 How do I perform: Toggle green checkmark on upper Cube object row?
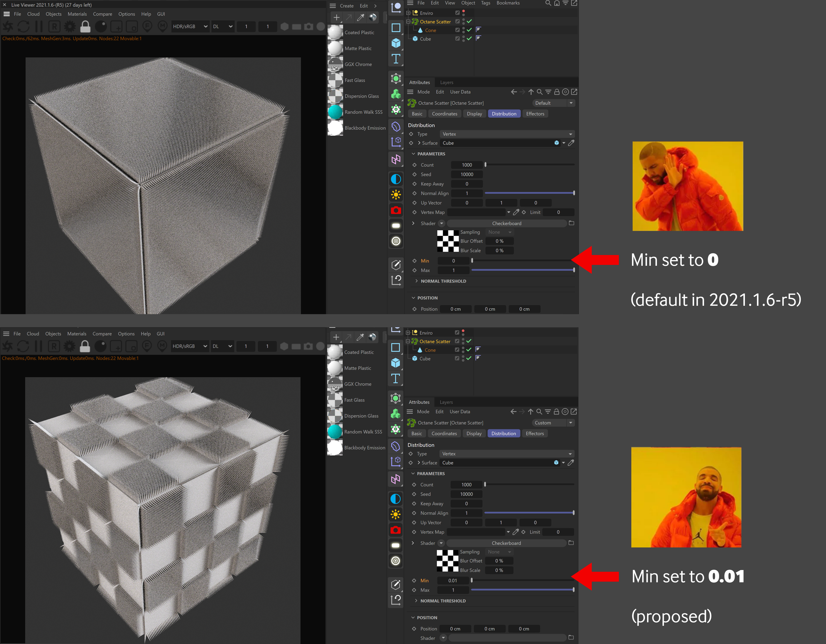(x=469, y=38)
